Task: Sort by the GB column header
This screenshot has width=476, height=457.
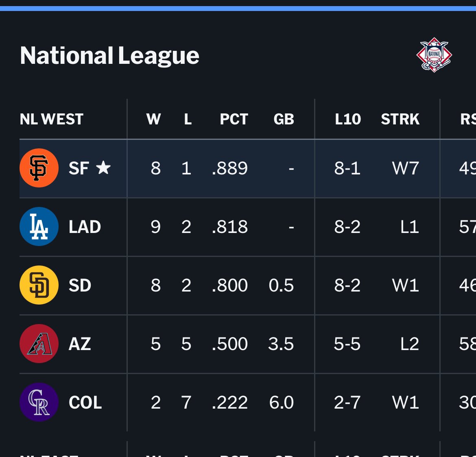Action: pyautogui.click(x=284, y=119)
